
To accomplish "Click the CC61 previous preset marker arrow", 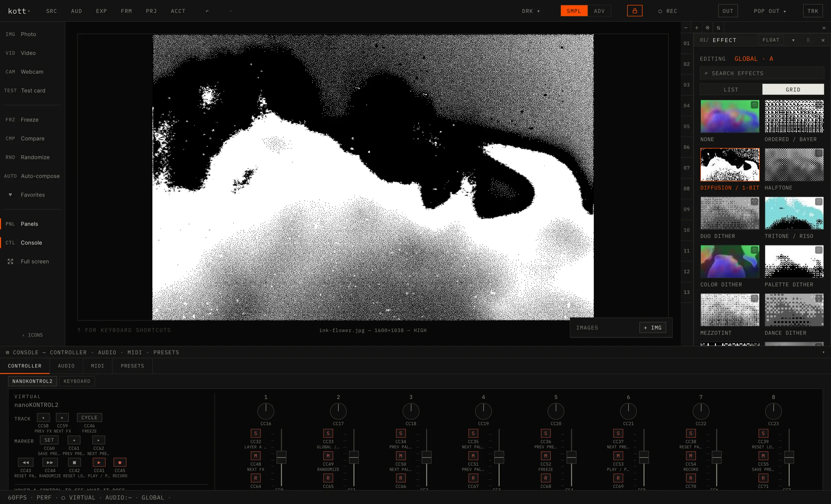I will pyautogui.click(x=74, y=440).
